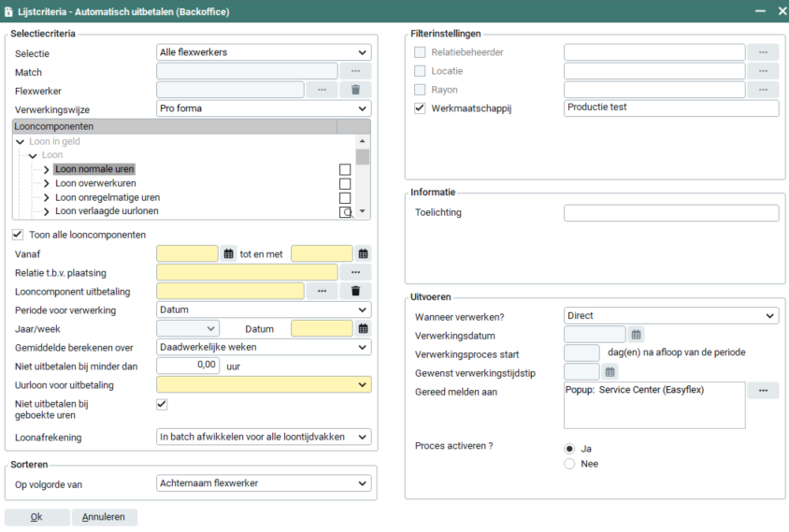Viewport: 789px width, 532px height.
Task: Clear Looncomponent uitbetaling with trash icon
Action: [x=355, y=291]
